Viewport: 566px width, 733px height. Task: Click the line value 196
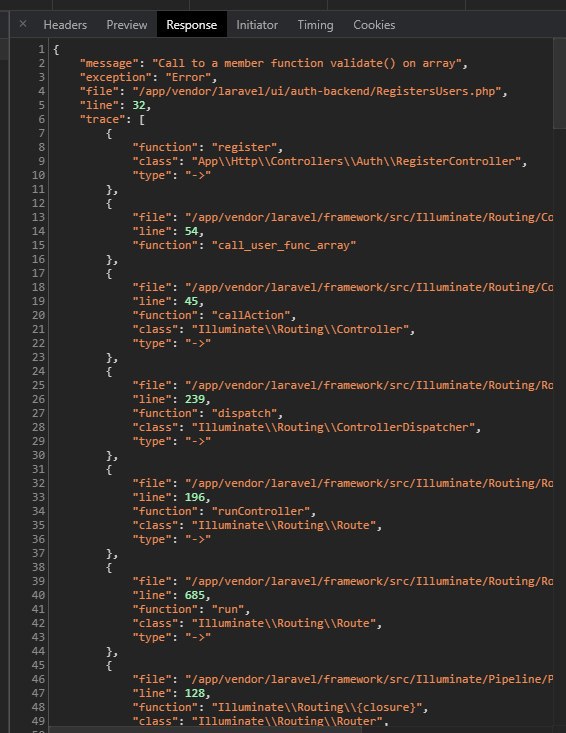point(195,498)
